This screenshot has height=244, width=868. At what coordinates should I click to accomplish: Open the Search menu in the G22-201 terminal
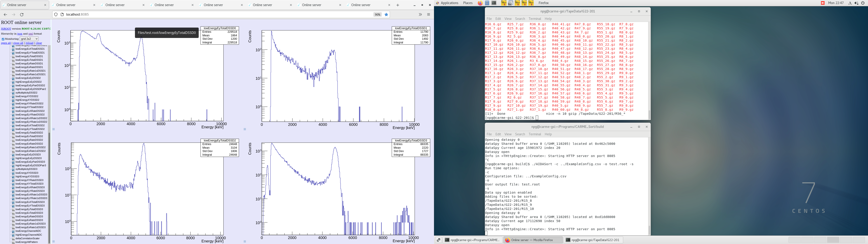(520, 19)
